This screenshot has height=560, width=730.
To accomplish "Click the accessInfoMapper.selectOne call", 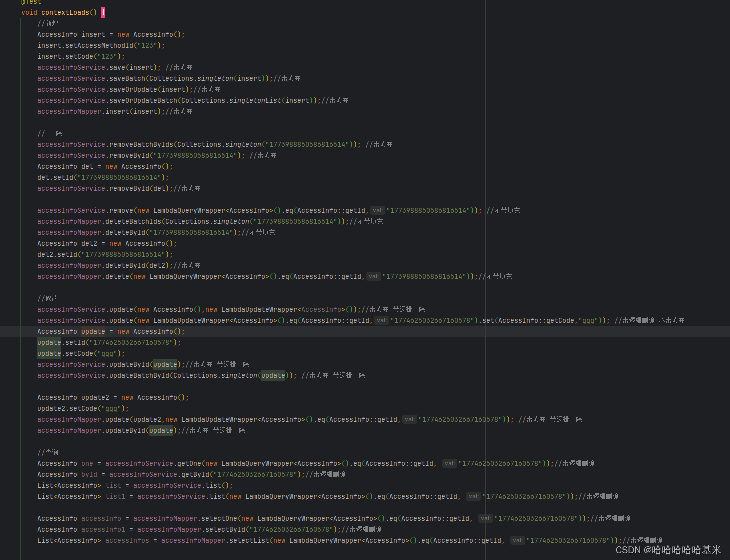I will tap(362, 518).
